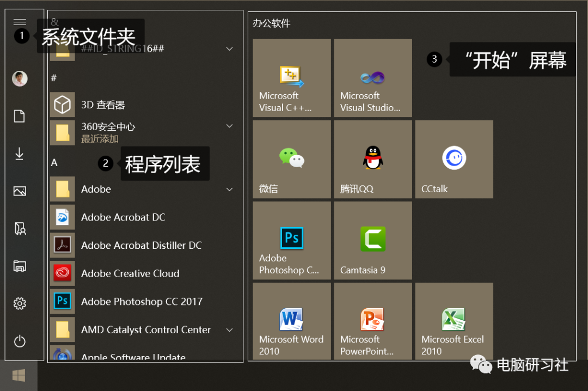Open the personal folder sidebar icon
The height and width of the screenshot is (391, 588).
coord(20,229)
